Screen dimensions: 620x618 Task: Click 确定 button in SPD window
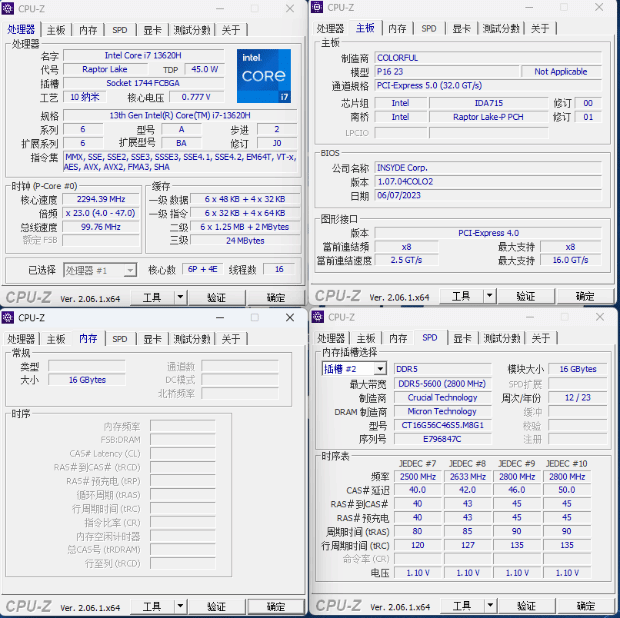(586, 605)
